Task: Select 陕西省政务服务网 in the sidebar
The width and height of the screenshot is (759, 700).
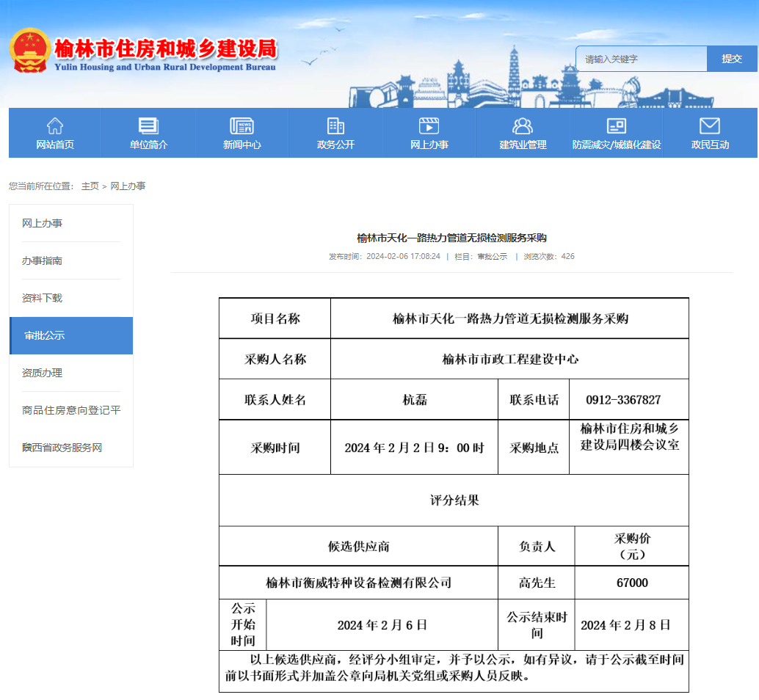Action: 62,448
